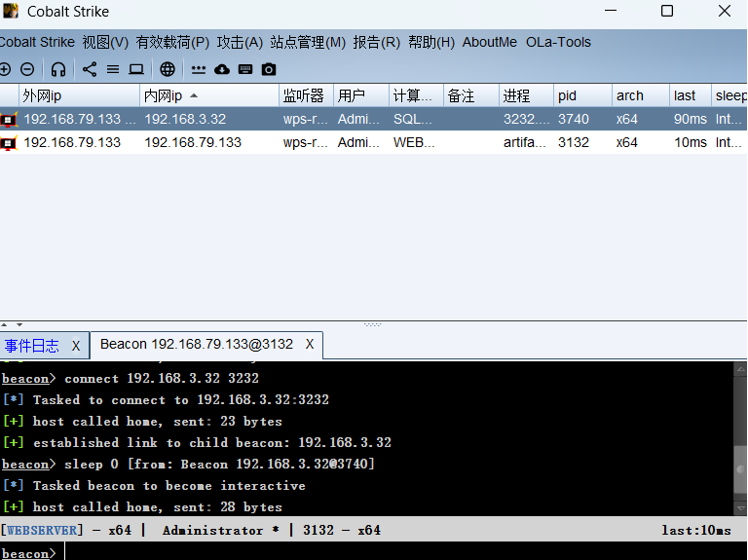Sort by the 备注 column header
Image resolution: width=748 pixels, height=560 pixels.
[x=471, y=95]
